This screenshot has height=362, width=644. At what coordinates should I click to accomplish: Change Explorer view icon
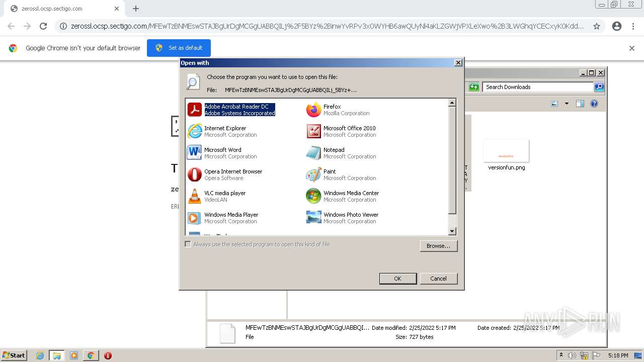[x=554, y=104]
